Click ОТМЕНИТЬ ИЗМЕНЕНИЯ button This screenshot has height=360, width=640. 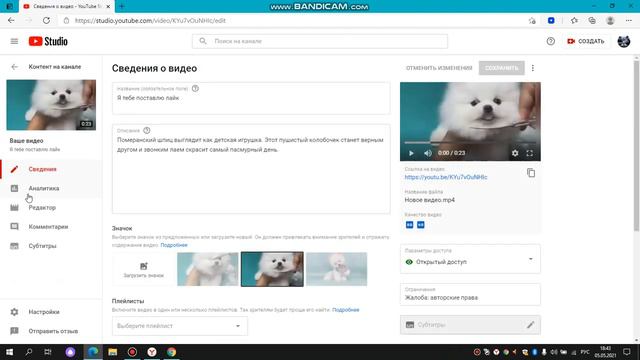pyautogui.click(x=439, y=68)
